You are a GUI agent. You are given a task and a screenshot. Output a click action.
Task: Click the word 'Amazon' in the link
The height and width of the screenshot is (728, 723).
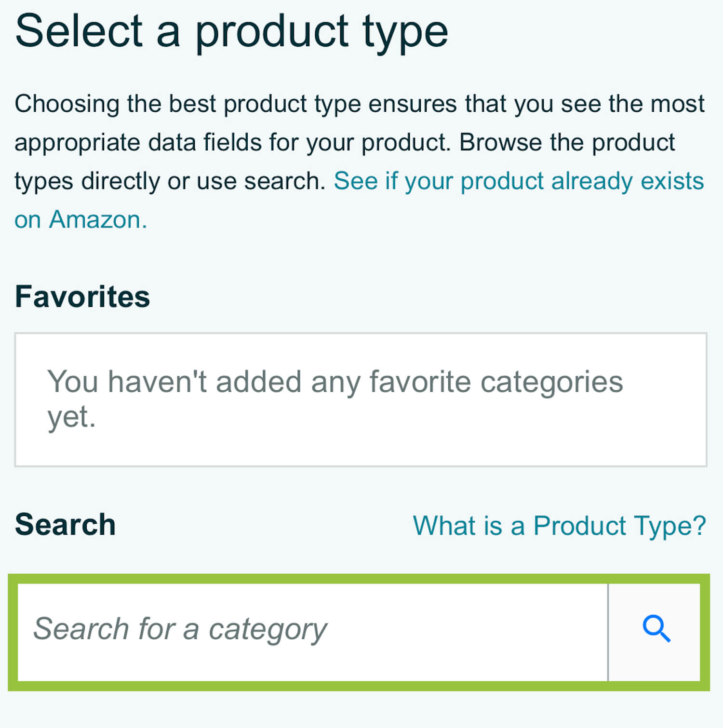[95, 220]
